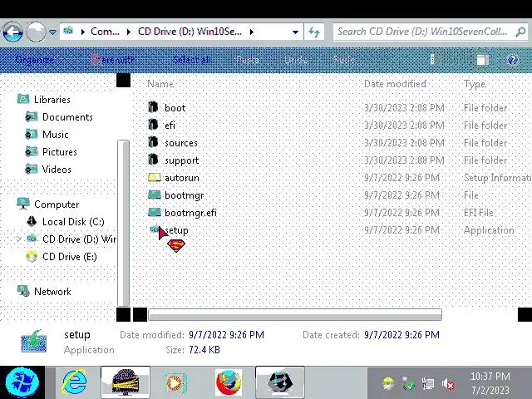The image size is (532, 399).
Task: Open Firefox from the taskbar
Action: click(229, 382)
